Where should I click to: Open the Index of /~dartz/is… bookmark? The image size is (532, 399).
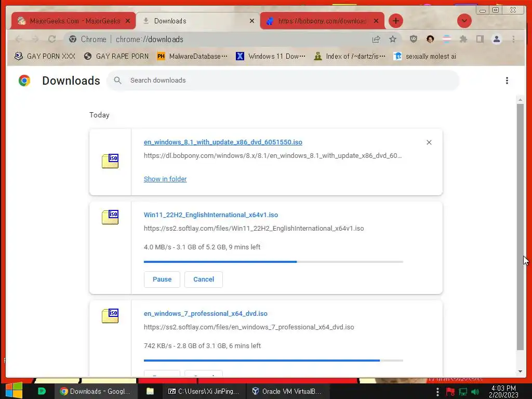350,56
